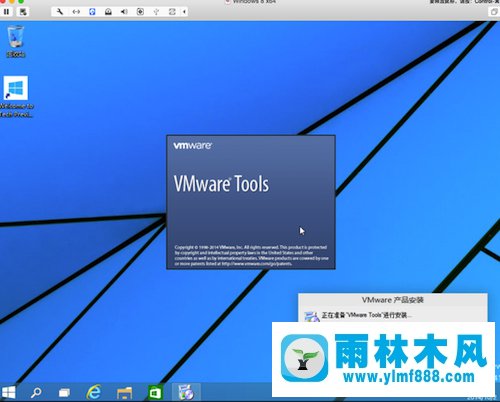Click the installer icon in the 产品安装 dialog
The height and width of the screenshot is (402, 500).
[x=312, y=317]
